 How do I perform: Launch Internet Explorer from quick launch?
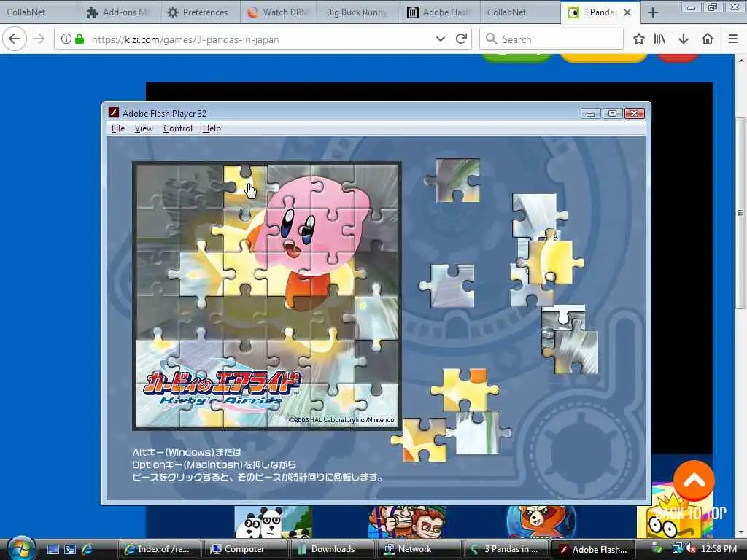(x=88, y=549)
